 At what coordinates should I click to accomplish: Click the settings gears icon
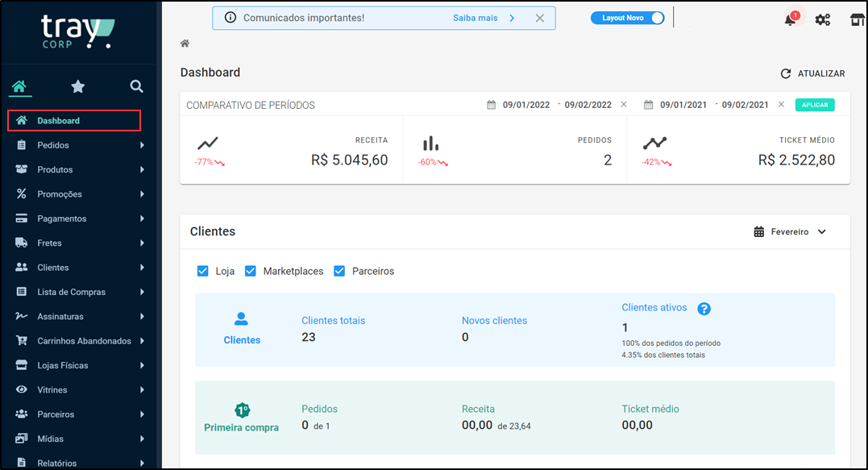pos(823,19)
